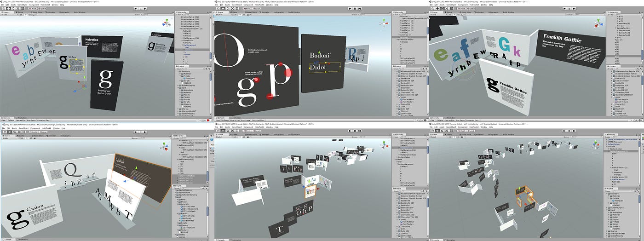The image size is (644, 241).
Task: Open Console tab in the Helvetica scene window
Action: [x=8, y=117]
